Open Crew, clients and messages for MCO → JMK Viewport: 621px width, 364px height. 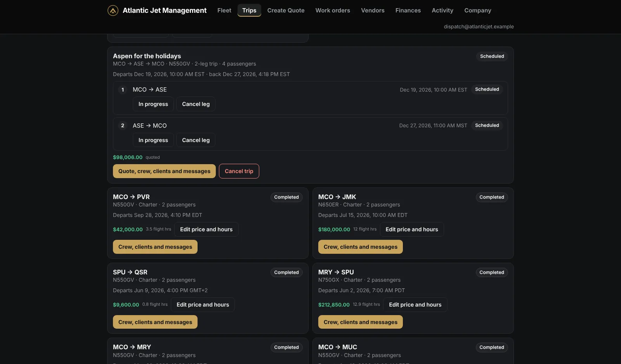pyautogui.click(x=361, y=247)
